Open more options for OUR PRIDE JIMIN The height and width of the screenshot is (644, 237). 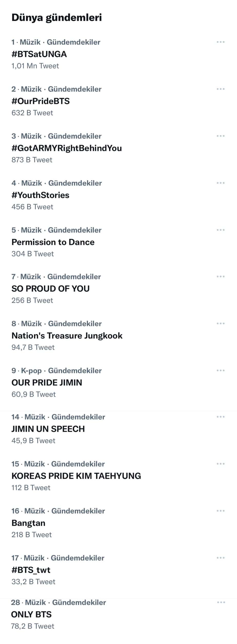[x=220, y=370]
